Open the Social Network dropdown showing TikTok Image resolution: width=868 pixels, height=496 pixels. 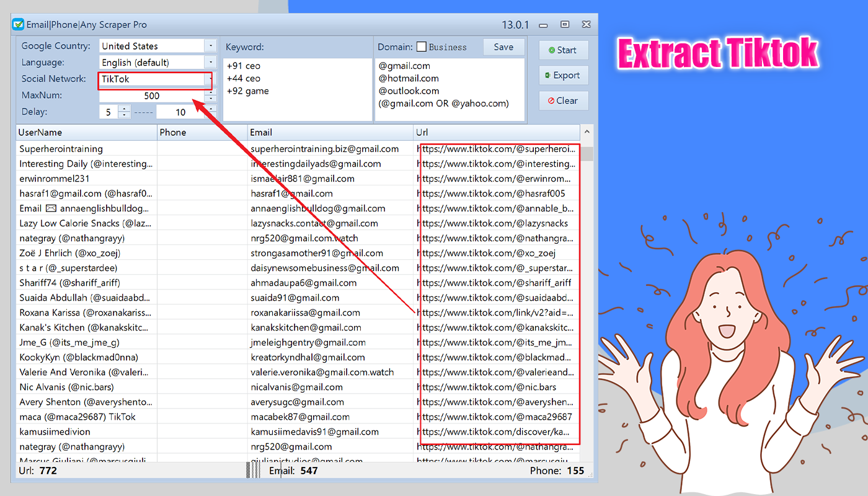(x=211, y=79)
